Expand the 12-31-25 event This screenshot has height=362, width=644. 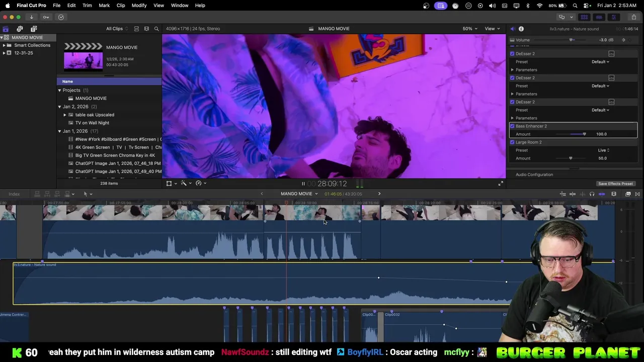[x=4, y=53]
